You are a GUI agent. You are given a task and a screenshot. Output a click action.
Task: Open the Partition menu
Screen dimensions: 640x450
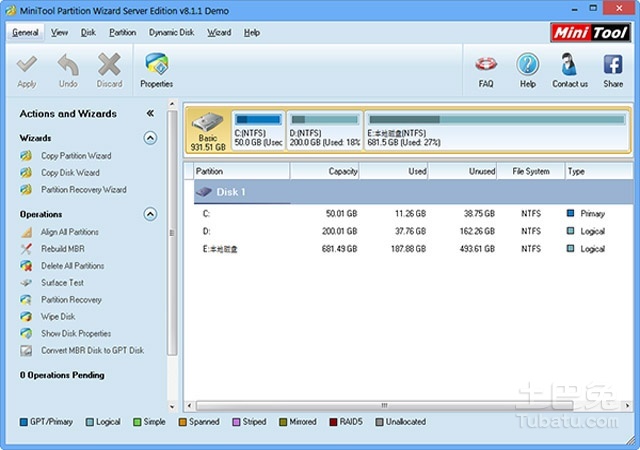pyautogui.click(x=122, y=33)
